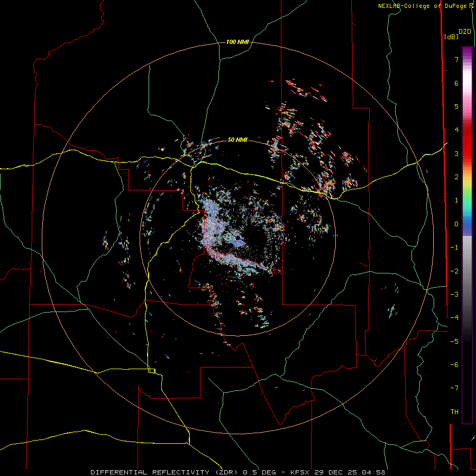Click the red segment of the ZDR color bar
The width and height of the screenshot is (476, 476).
467,143
